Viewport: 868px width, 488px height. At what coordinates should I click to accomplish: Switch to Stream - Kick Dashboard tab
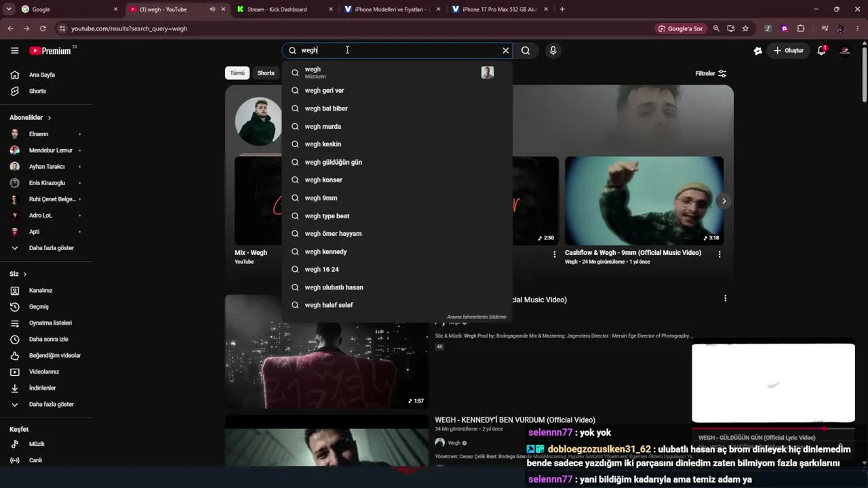click(x=284, y=9)
